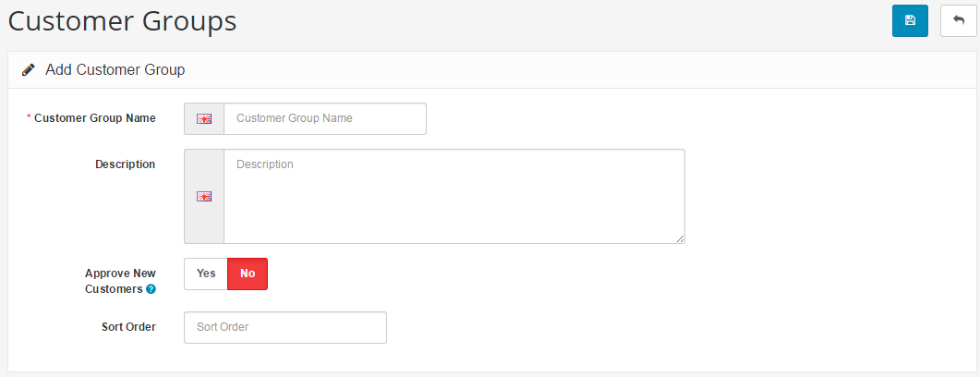This screenshot has width=980, height=377.
Task: Click the blue Save floppy-disk button
Action: (x=910, y=20)
